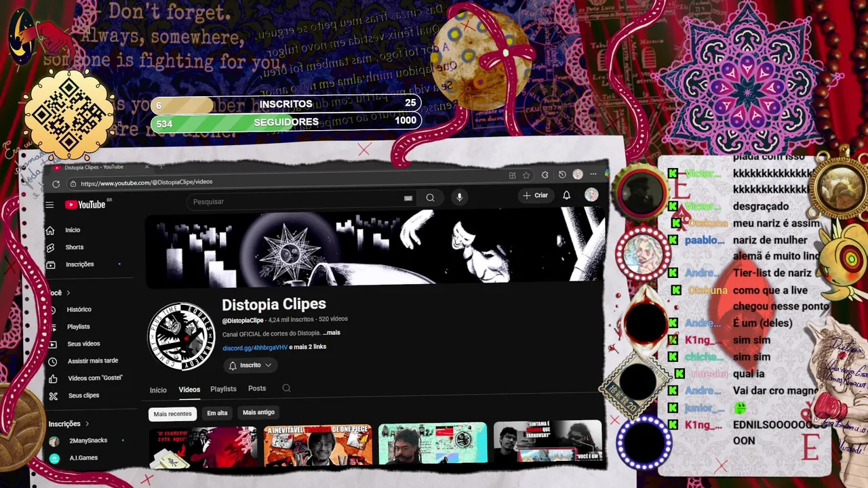
Task: Open the "e mais 2 links" link
Action: pos(308,347)
